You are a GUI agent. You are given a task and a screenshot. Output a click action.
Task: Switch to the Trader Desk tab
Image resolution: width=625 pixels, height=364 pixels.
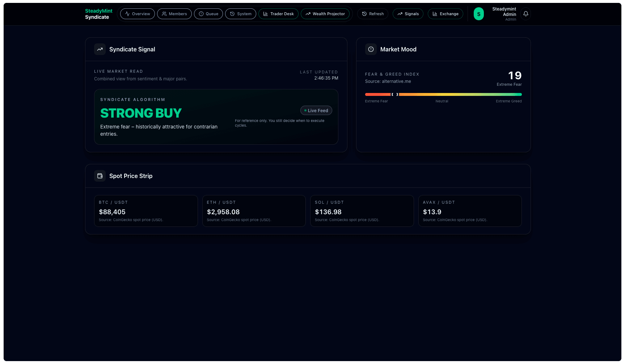coord(278,14)
